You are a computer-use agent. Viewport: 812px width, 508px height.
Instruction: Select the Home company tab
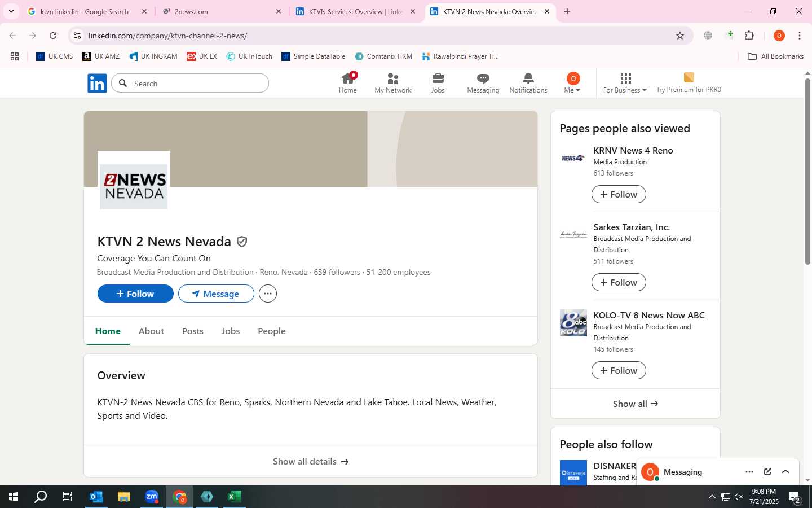[x=108, y=331]
